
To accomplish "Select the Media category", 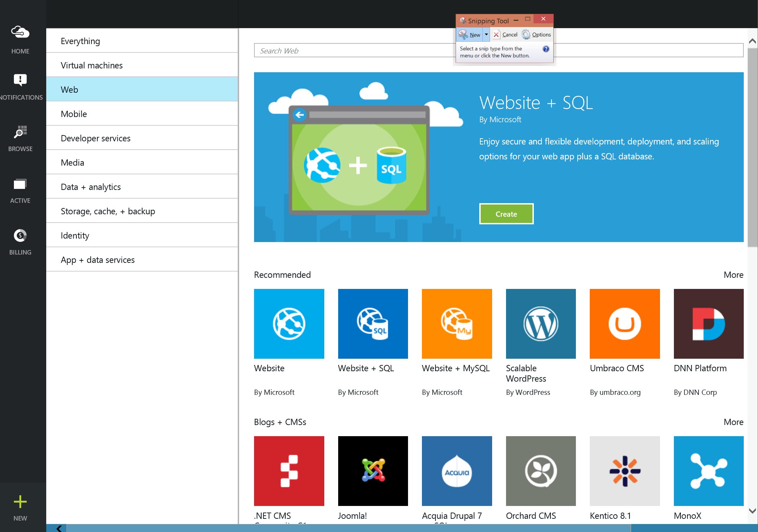I will (142, 163).
